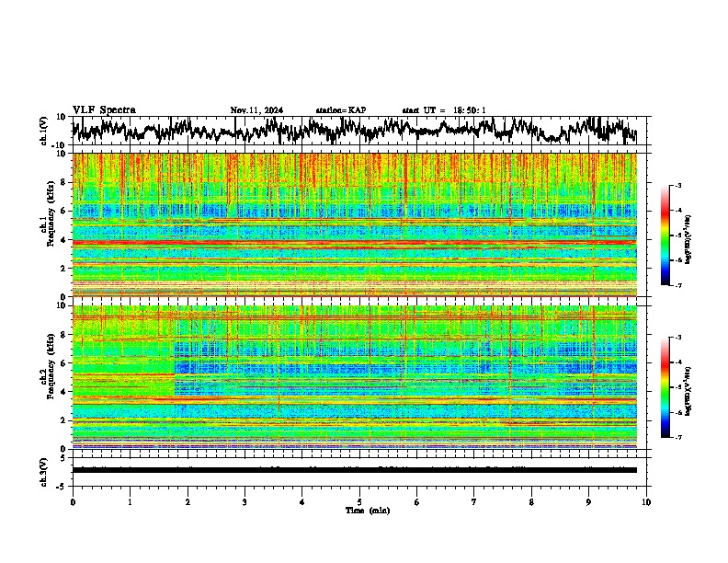
Task: Click the 'ch.1(V)' waveform axis label
Action: pos(44,131)
